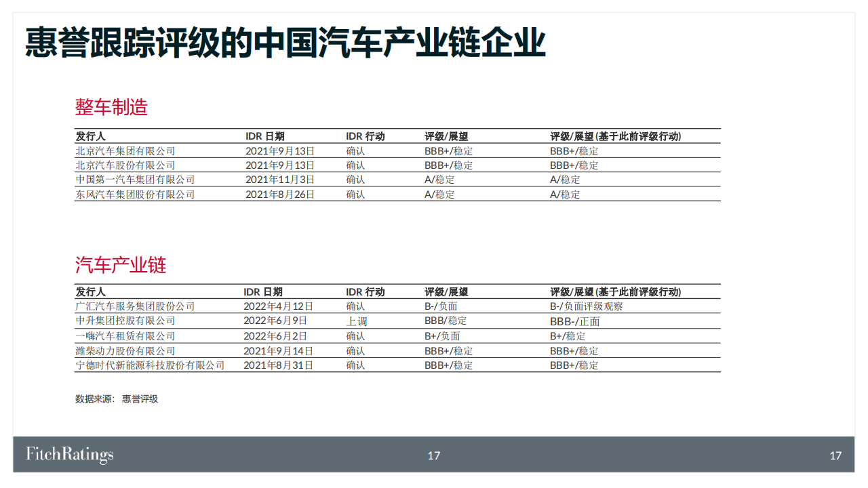Click IDR 行动 header in 汽车产业链 table
Image resolution: width=868 pixels, height=488 pixels.
366,292
